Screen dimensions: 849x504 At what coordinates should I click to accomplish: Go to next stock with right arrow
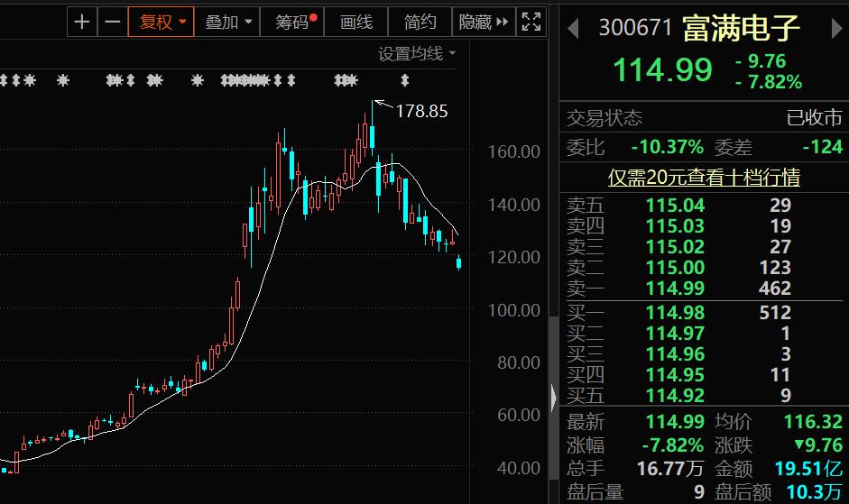click(x=836, y=28)
